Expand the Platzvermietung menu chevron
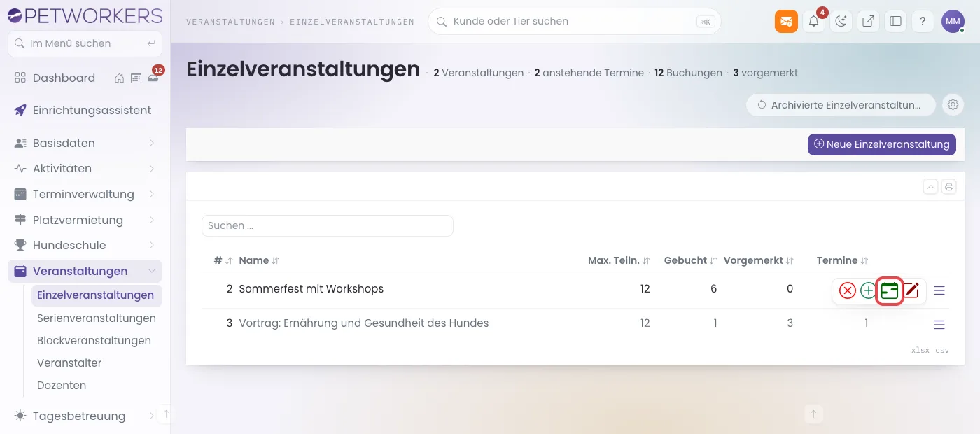 (x=152, y=220)
